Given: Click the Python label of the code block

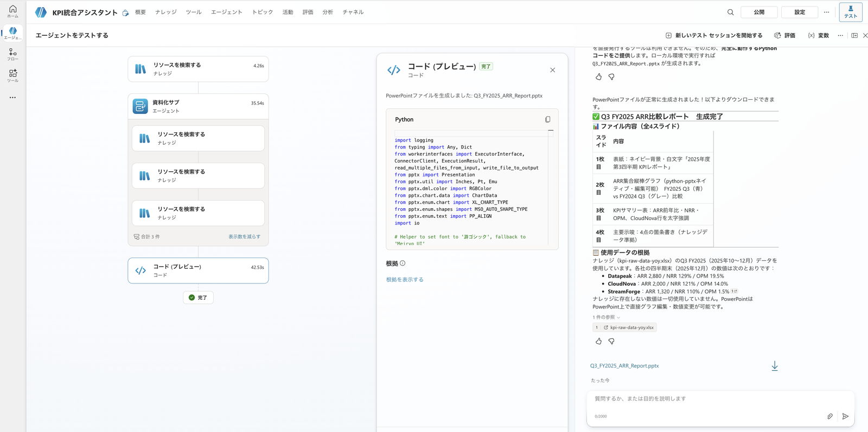Looking at the screenshot, I should (404, 119).
